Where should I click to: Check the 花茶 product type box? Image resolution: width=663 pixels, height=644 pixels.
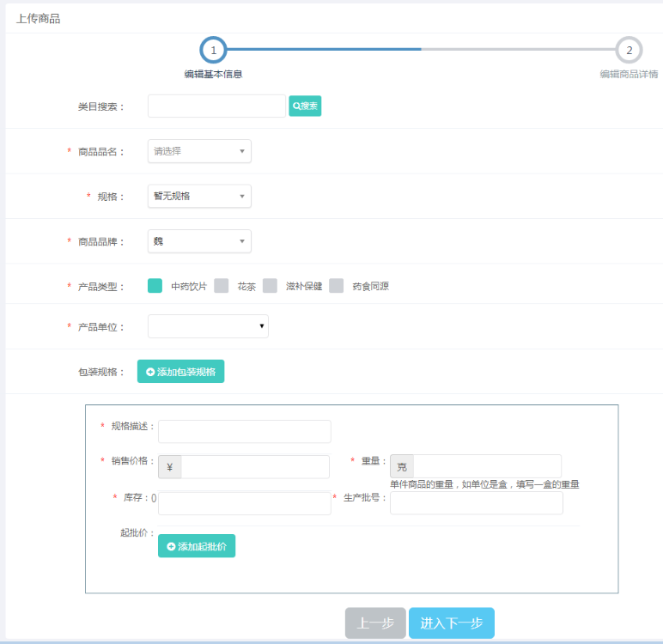pyautogui.click(x=221, y=286)
